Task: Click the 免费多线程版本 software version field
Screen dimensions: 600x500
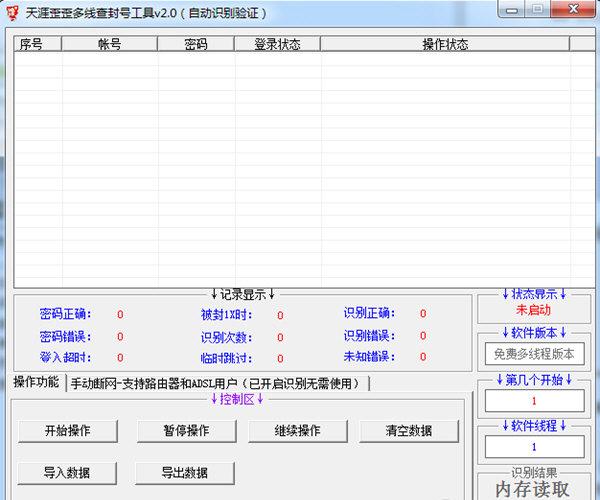Action: point(533,354)
